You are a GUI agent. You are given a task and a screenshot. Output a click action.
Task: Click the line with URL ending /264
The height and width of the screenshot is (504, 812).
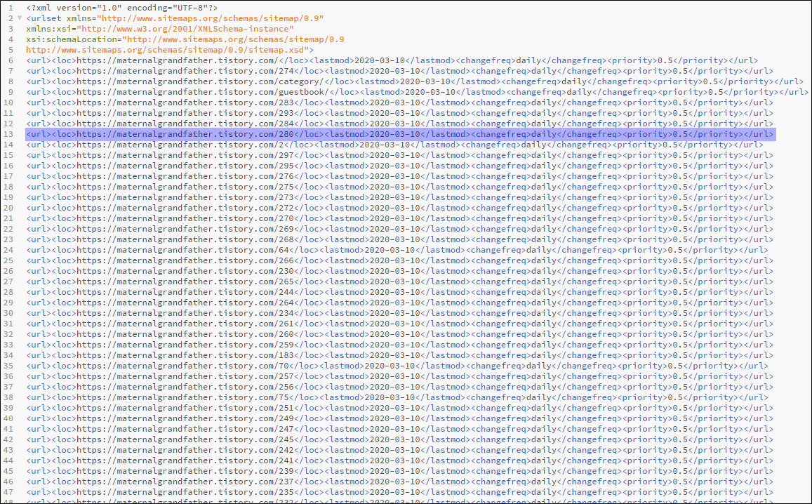400,303
